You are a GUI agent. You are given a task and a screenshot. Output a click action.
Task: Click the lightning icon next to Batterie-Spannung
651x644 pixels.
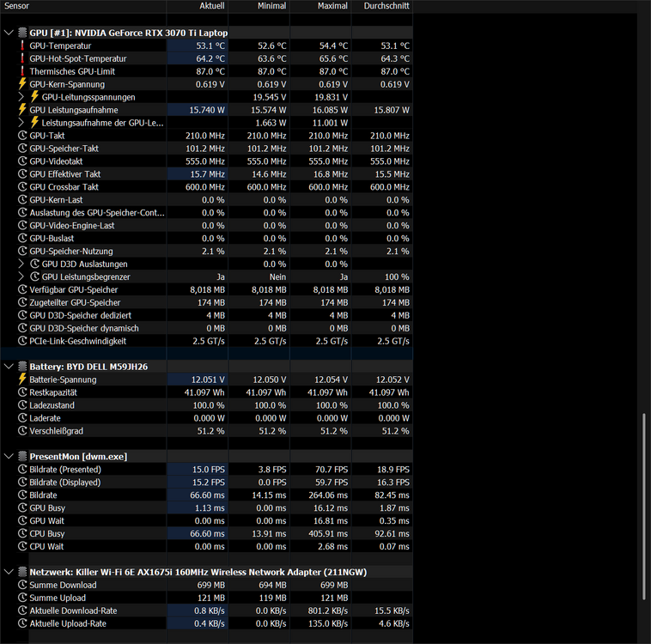(x=23, y=380)
